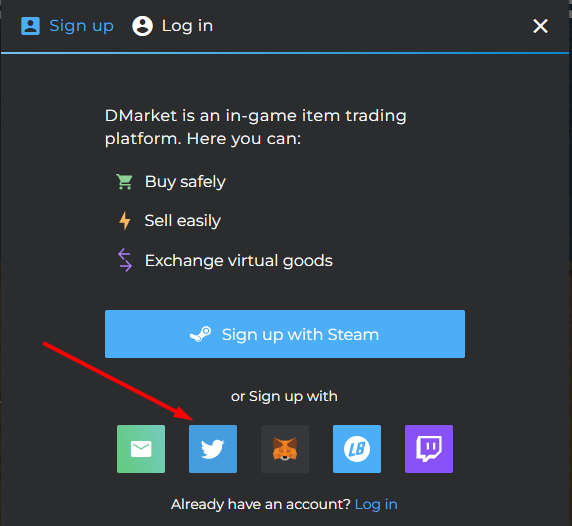Open the Log in link at bottom
The height and width of the screenshot is (526, 572).
376,504
